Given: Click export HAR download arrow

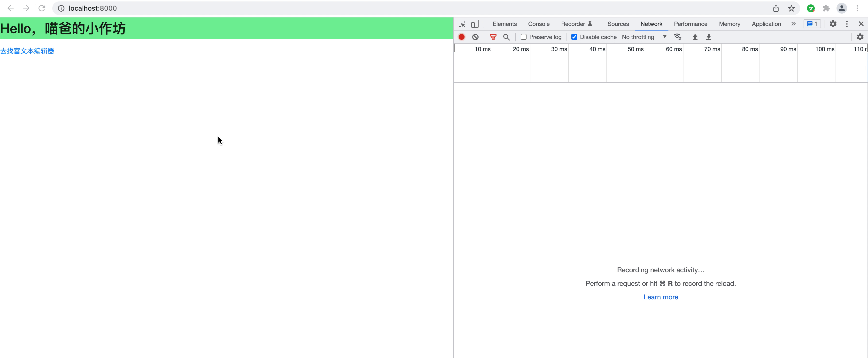Looking at the screenshot, I should (708, 37).
